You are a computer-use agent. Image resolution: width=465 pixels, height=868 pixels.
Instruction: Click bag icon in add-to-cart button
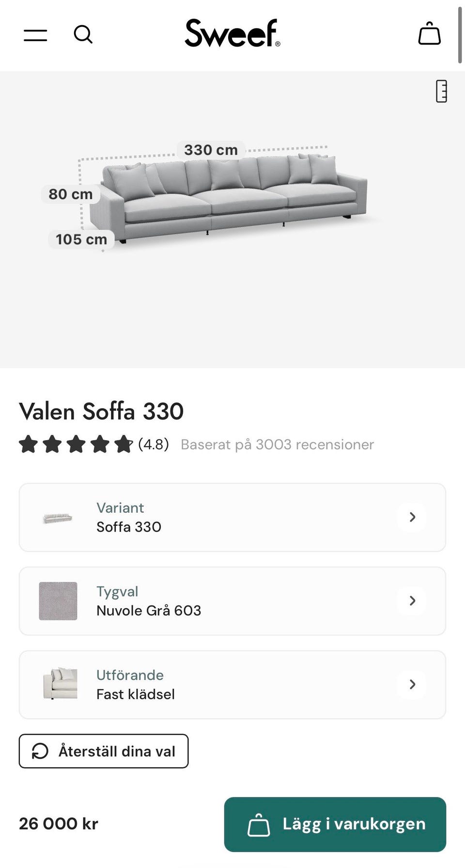[x=259, y=824]
